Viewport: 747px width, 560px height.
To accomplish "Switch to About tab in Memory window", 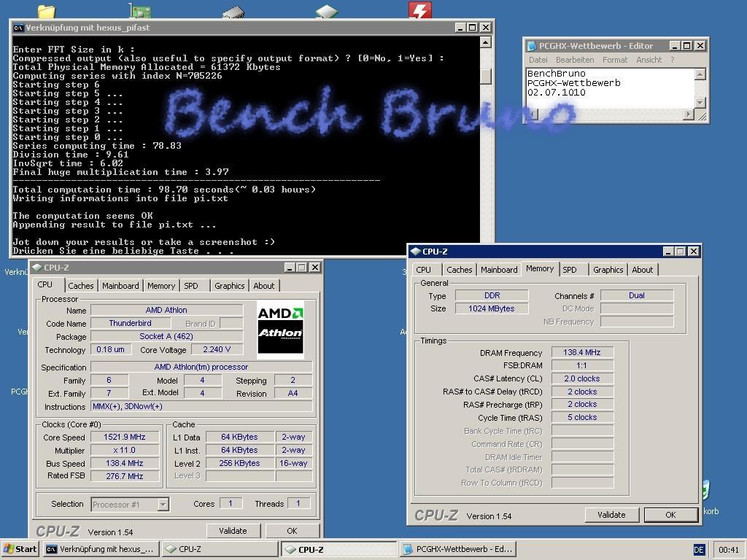I will click(642, 270).
